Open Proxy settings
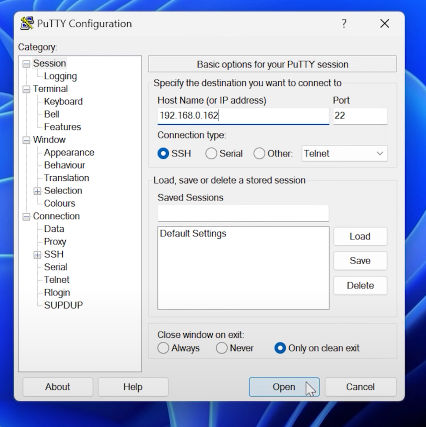The image size is (426, 427). pyautogui.click(x=55, y=241)
